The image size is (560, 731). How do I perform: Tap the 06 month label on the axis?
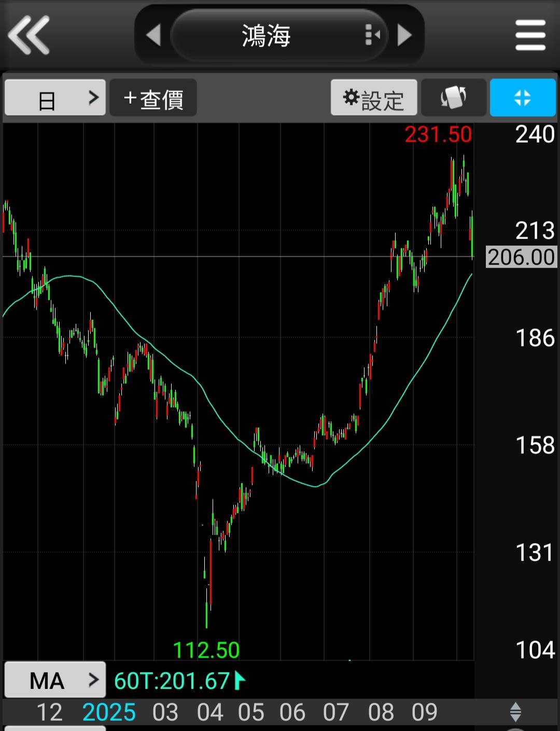coord(292,712)
